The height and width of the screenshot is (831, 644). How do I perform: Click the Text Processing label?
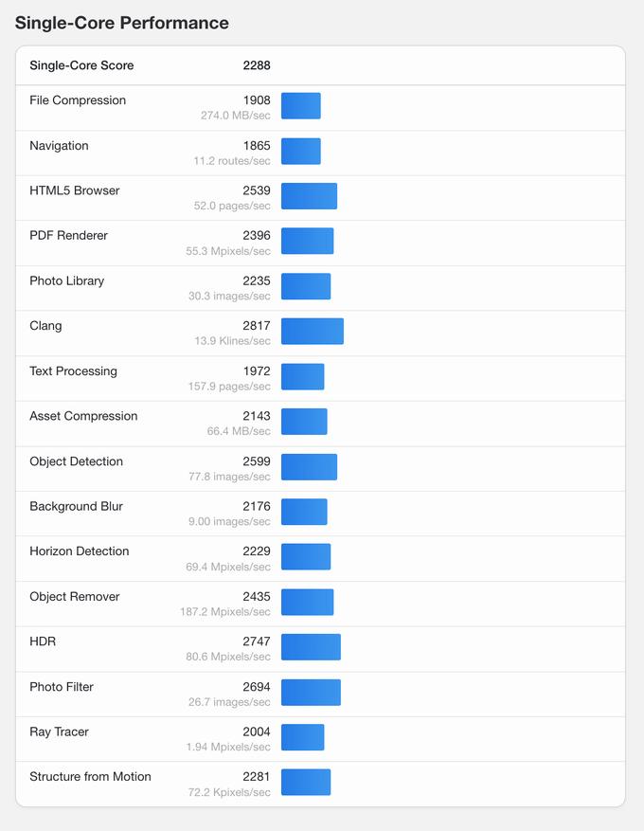point(73,370)
